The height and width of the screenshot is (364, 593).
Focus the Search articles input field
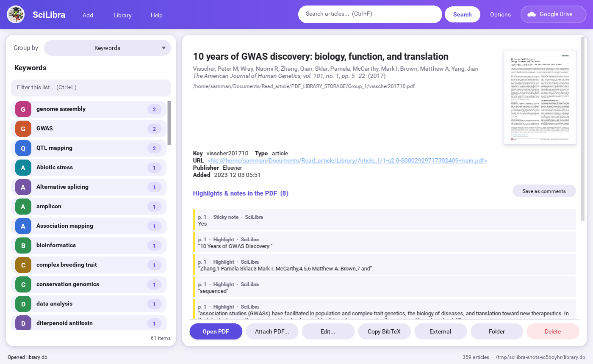(370, 14)
